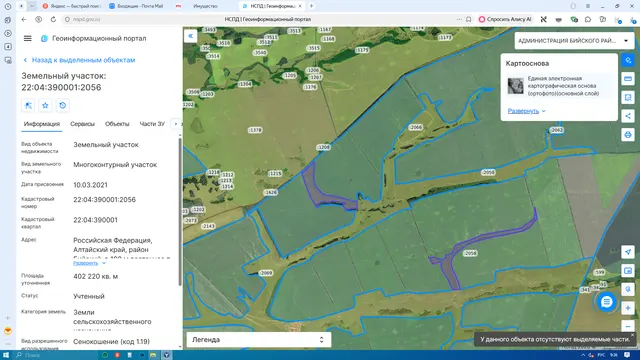Switch to the Объекты tab
This screenshot has width=640, height=360.
point(117,124)
